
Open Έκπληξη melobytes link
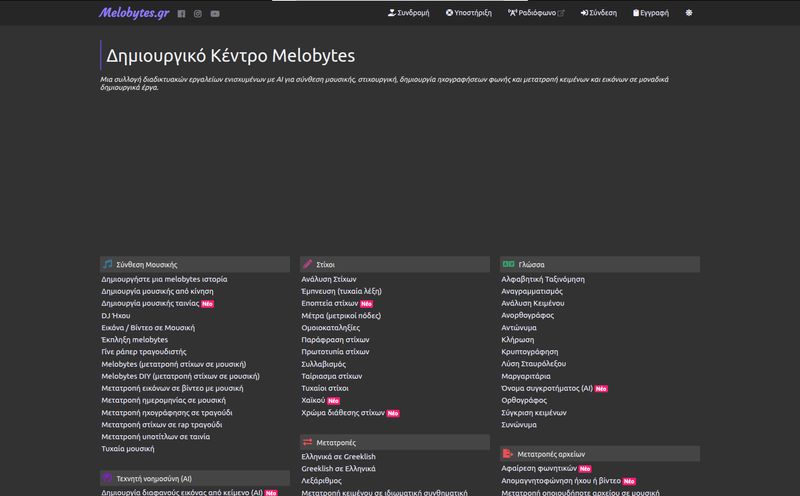tap(134, 339)
